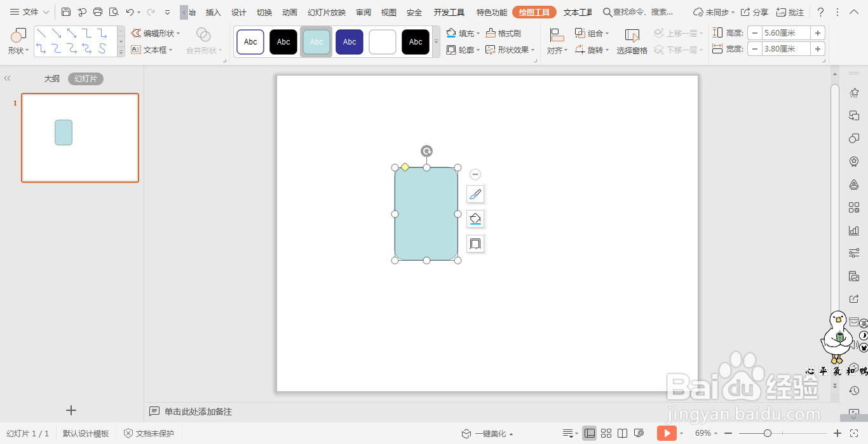Open Print Preview icon

coord(114,12)
